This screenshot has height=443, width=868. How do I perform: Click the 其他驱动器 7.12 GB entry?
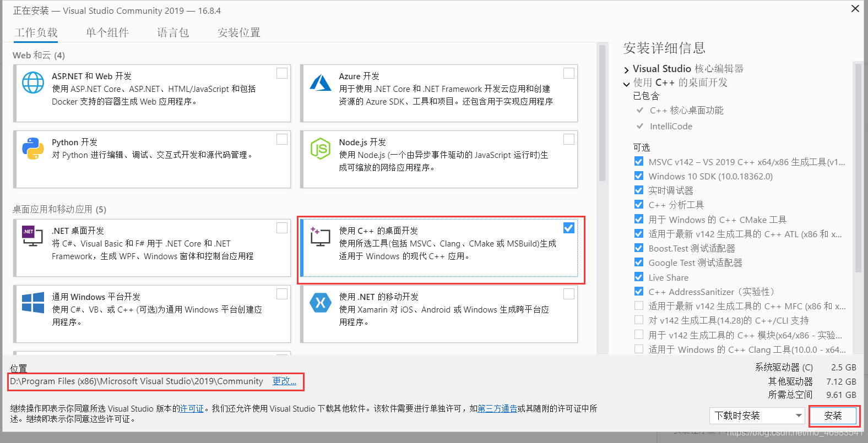click(x=812, y=381)
